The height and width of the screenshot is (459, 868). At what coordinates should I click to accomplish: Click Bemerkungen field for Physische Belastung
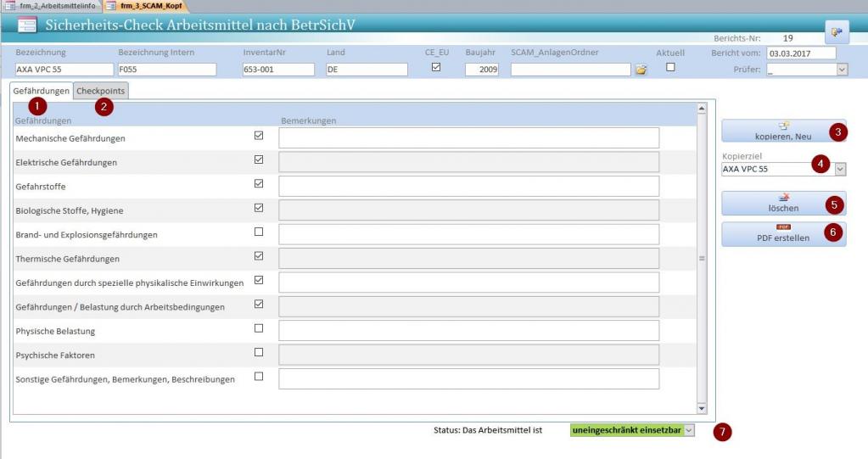(469, 331)
